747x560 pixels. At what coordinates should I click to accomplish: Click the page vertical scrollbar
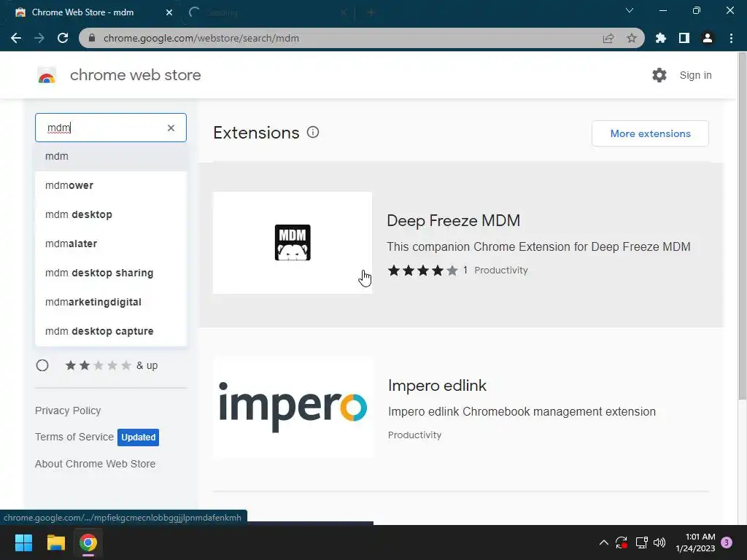[x=742, y=226]
